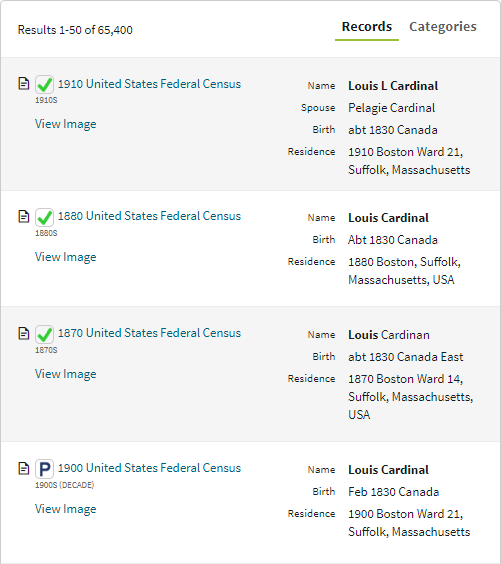View Image for the 1900 census record
The image size is (501, 564).
[65, 509]
